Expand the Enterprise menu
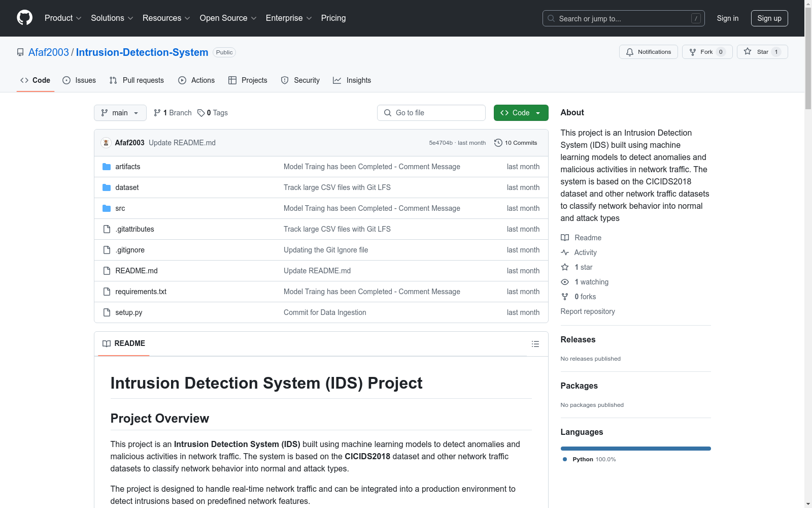This screenshot has width=812, height=508. (289, 18)
